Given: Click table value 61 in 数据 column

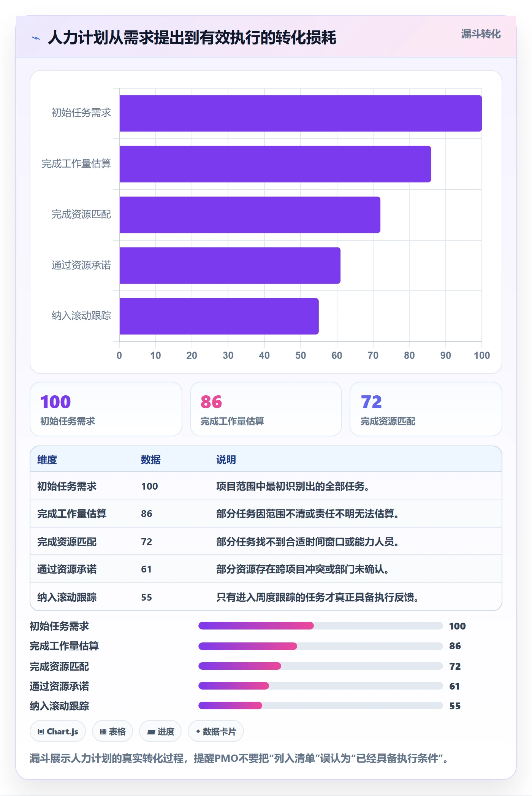Looking at the screenshot, I should point(146,569).
